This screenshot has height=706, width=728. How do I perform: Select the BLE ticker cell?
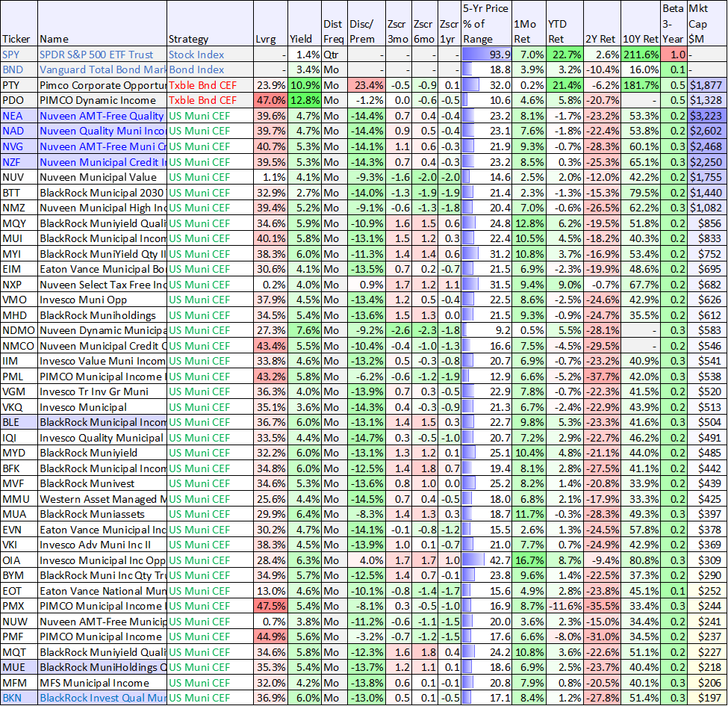click(x=19, y=423)
